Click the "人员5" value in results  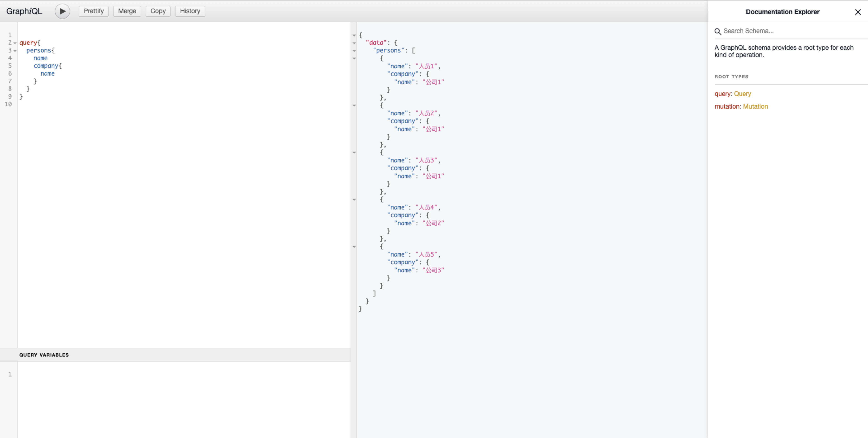426,254
